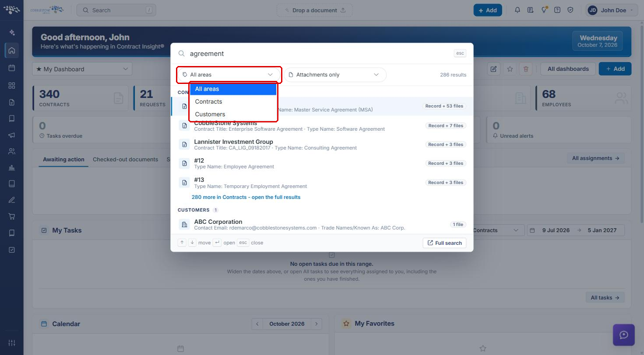Click the agreement search input field

(x=320, y=53)
